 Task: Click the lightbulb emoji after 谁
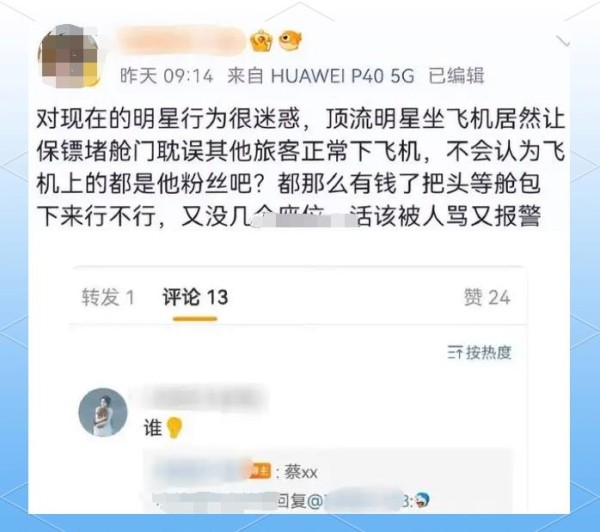[174, 428]
